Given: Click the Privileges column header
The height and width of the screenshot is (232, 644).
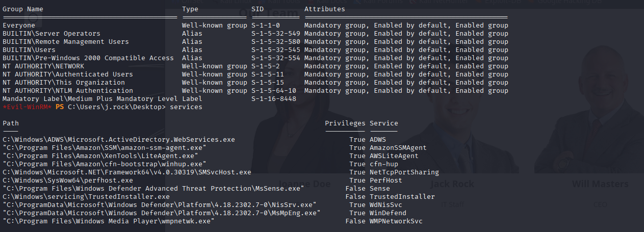Looking at the screenshot, I should pyautogui.click(x=345, y=123).
